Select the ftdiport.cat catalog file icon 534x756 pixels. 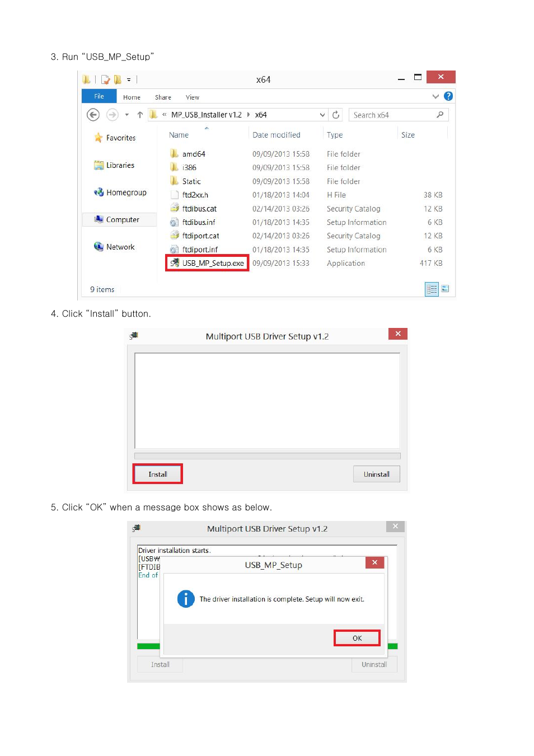pyautogui.click(x=175, y=236)
